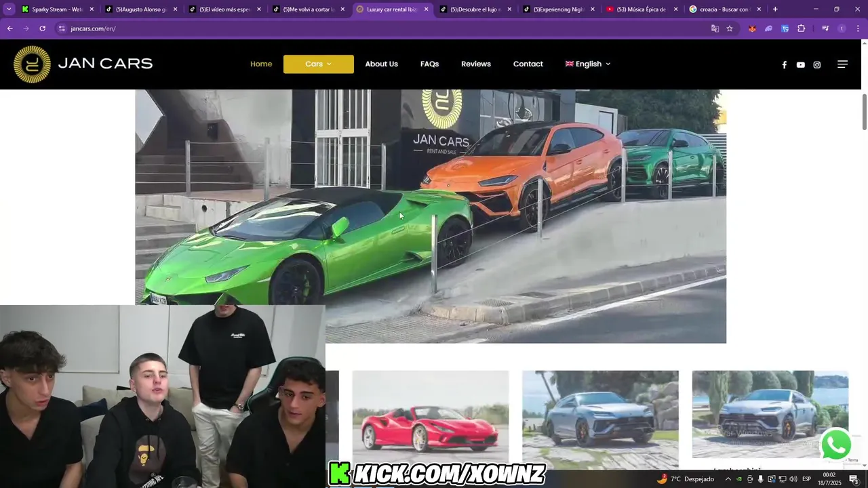The image size is (868, 488).
Task: Open Jan Cars Instagram icon
Action: 816,64
